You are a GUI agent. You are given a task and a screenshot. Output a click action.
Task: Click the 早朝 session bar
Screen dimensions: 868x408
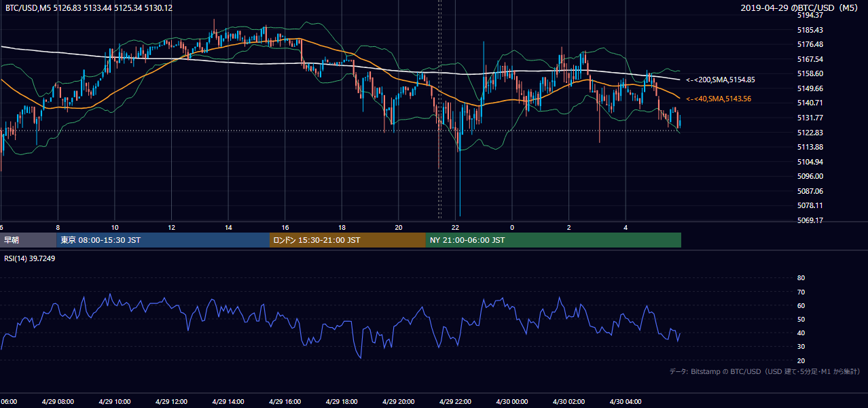point(28,240)
